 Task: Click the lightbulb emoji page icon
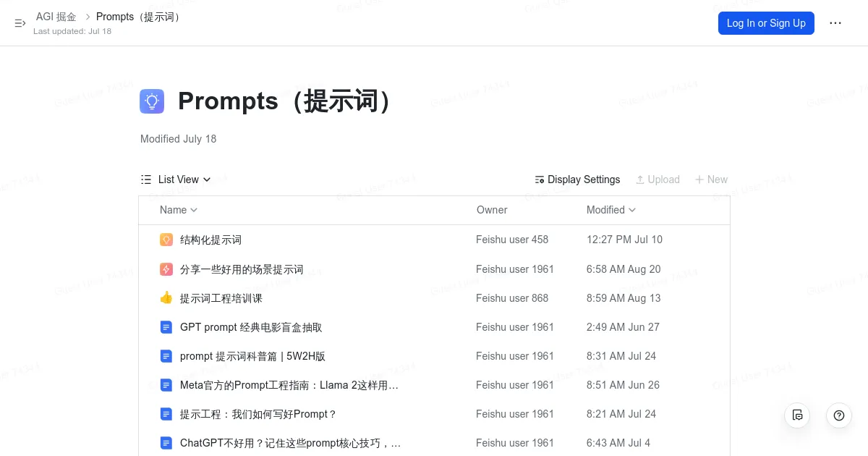pos(152,101)
